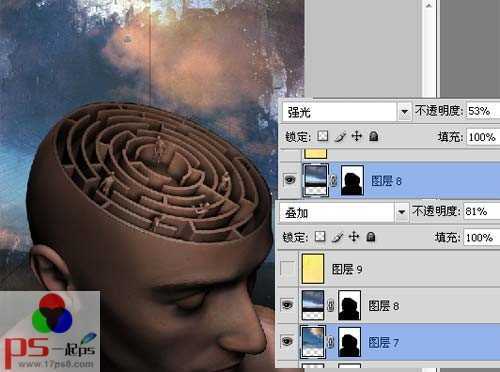Click lock position move icon in 叠加 panel
Viewport: 500px width, 372px height.
tap(354, 237)
